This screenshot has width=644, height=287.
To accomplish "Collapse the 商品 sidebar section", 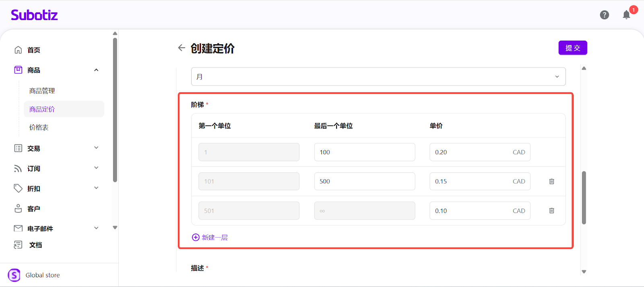I will (96, 70).
